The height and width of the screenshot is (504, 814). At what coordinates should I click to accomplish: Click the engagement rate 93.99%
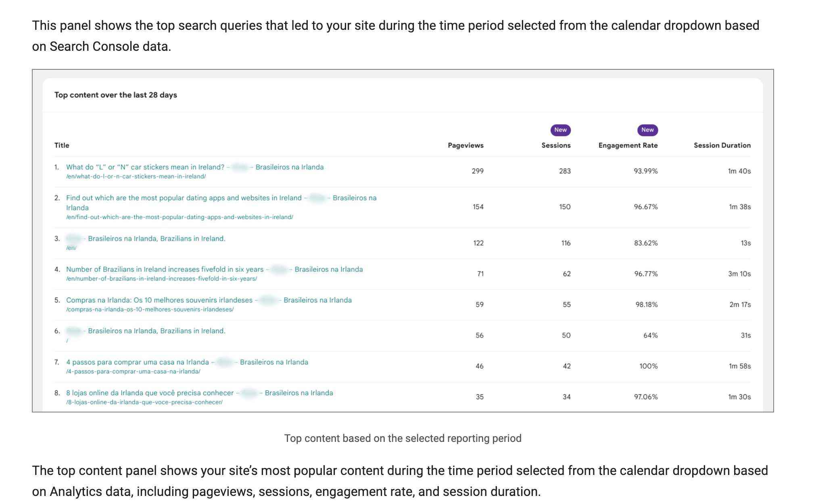tap(646, 171)
